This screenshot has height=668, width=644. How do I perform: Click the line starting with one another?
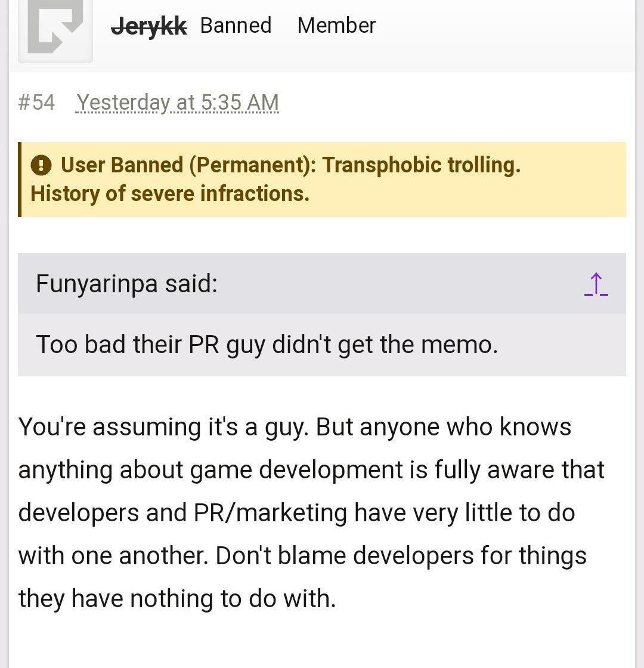point(302,556)
